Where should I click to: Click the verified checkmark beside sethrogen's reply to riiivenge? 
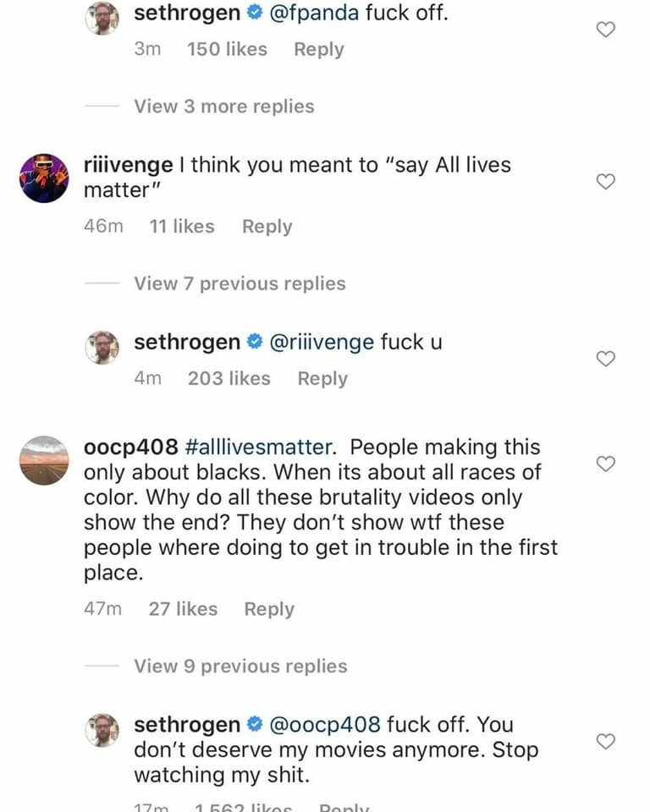point(251,342)
